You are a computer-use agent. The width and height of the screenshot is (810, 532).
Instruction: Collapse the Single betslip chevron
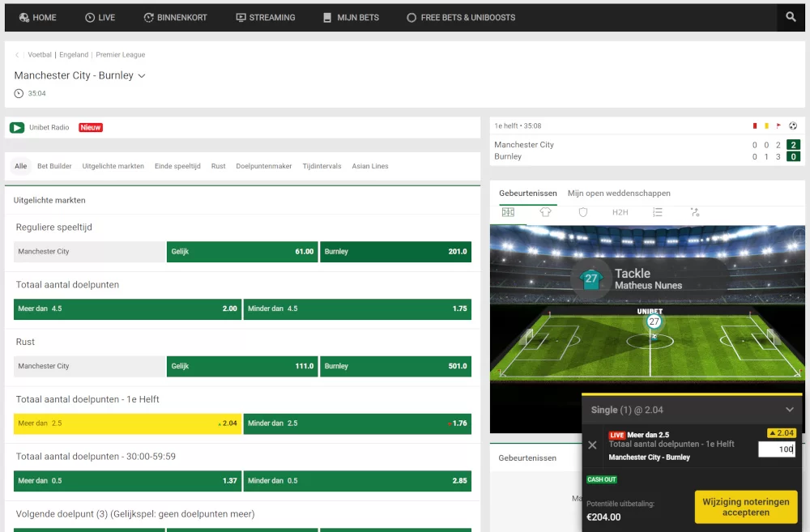(x=789, y=410)
